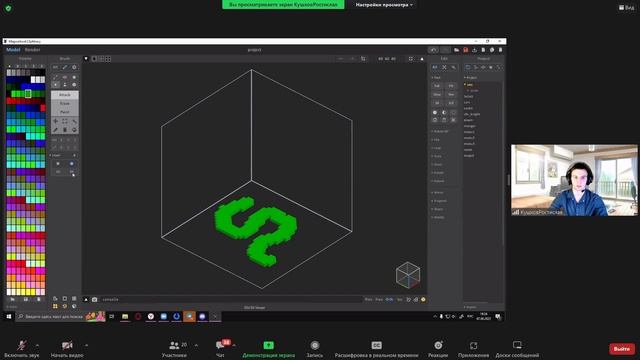This screenshot has width=640, height=360.
Task: Open the Zoom security shield icon
Action: point(8,8)
